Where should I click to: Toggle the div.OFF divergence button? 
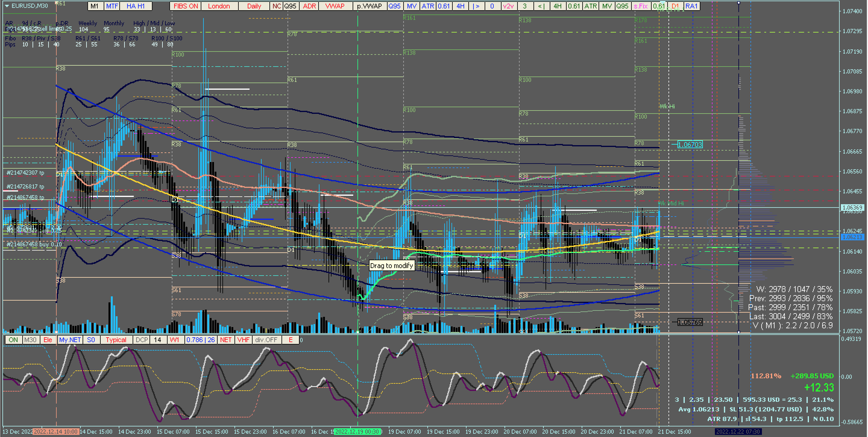(x=266, y=340)
